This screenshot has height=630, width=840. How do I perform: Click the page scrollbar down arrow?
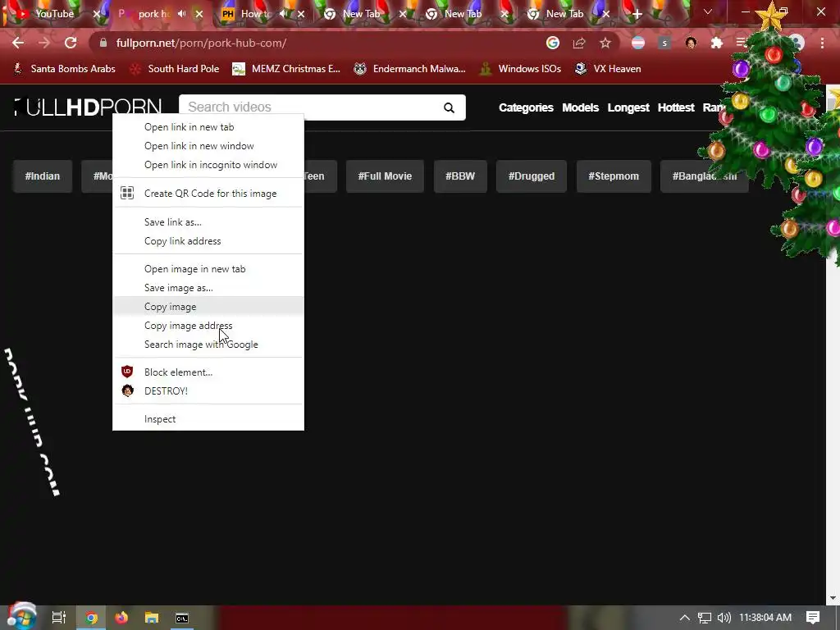[833, 598]
